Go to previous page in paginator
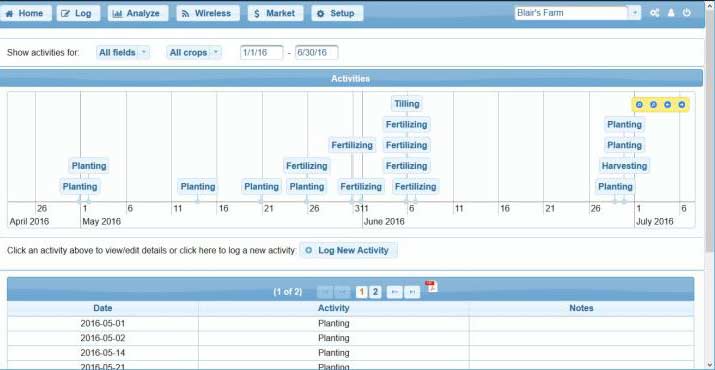Screen dimensions: 715x370 342,292
